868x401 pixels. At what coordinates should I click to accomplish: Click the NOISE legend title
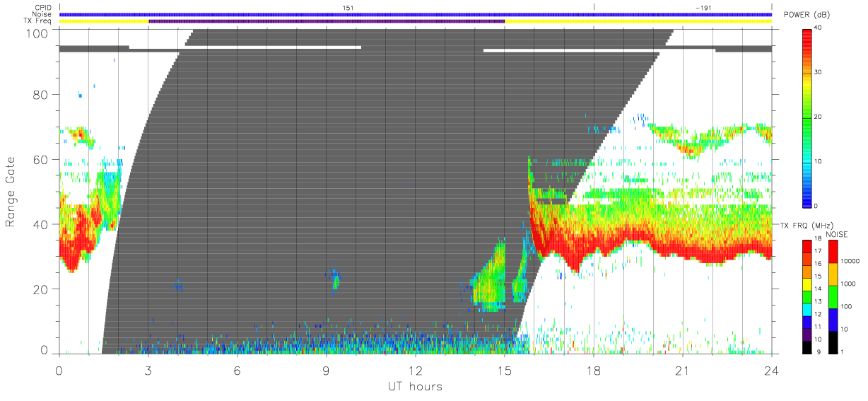(x=835, y=233)
